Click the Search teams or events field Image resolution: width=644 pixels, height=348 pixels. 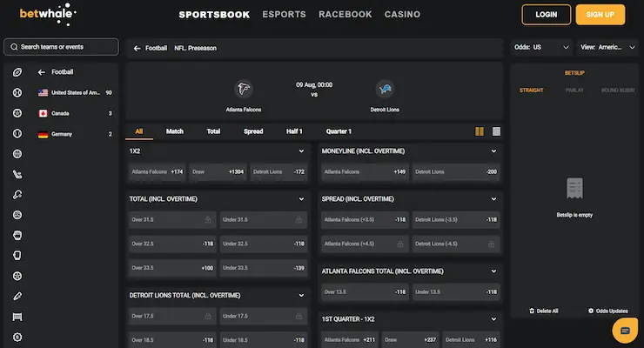click(x=61, y=47)
